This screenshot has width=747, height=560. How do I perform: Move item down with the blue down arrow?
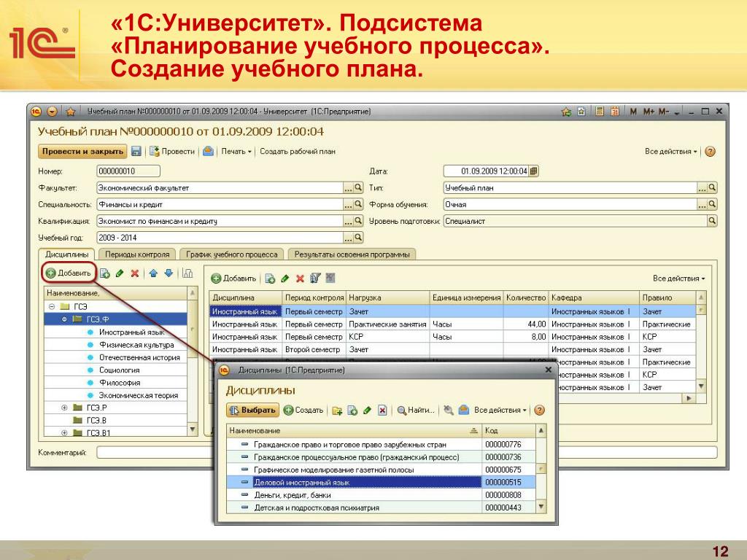[169, 273]
